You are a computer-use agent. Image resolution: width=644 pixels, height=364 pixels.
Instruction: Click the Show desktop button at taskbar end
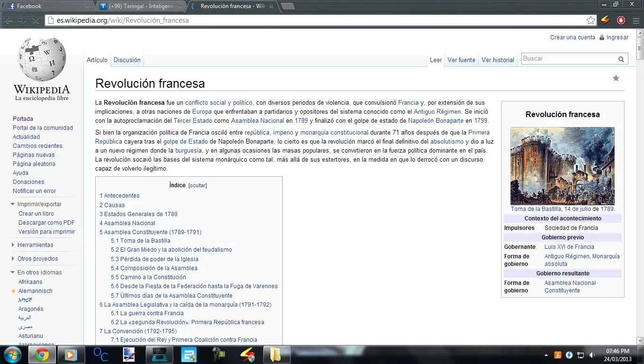pyautogui.click(x=641, y=355)
